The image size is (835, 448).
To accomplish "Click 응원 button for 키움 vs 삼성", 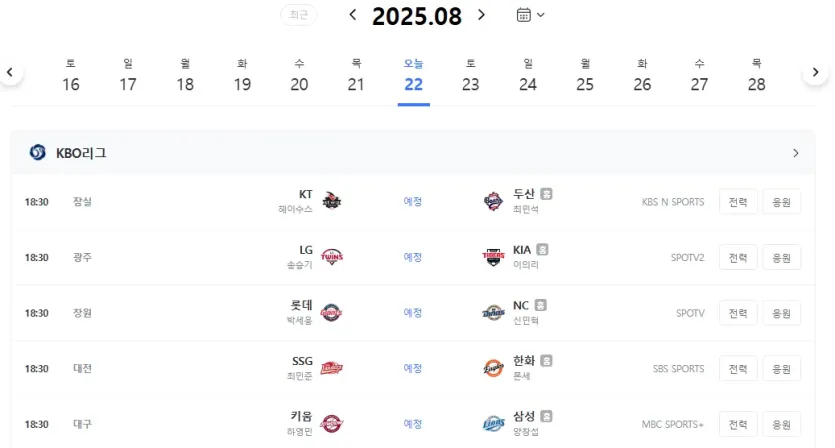I will [x=782, y=425].
